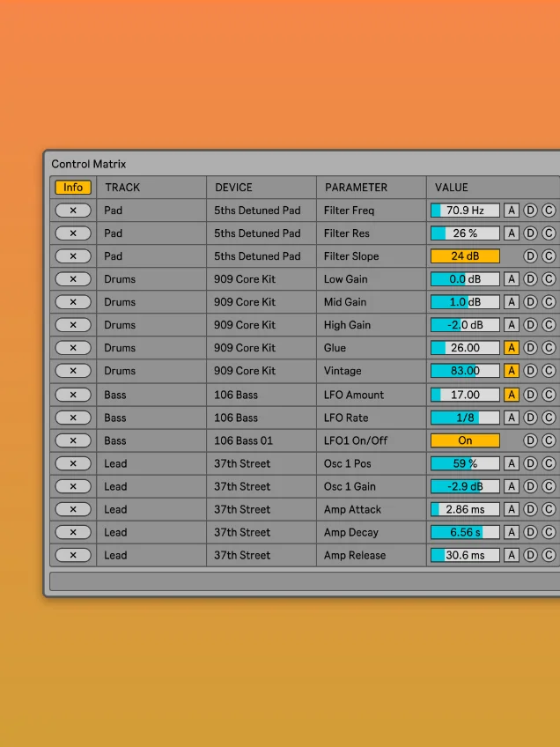
Task: Toggle the Info button
Action: pos(73,188)
